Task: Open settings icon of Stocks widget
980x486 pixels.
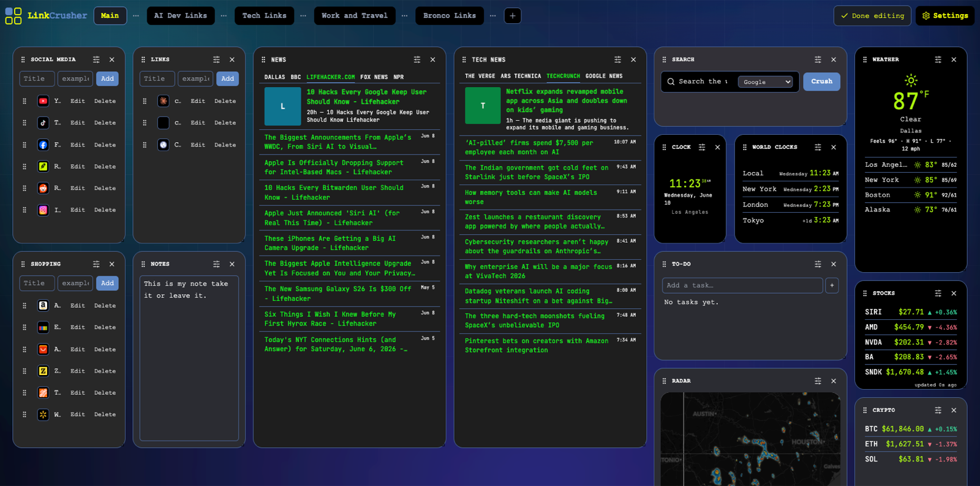Action: coord(938,293)
